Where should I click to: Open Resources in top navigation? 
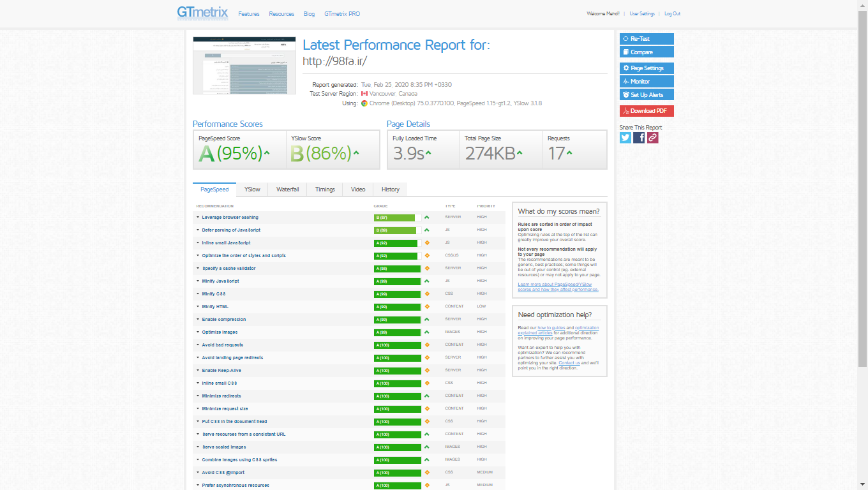coord(281,14)
